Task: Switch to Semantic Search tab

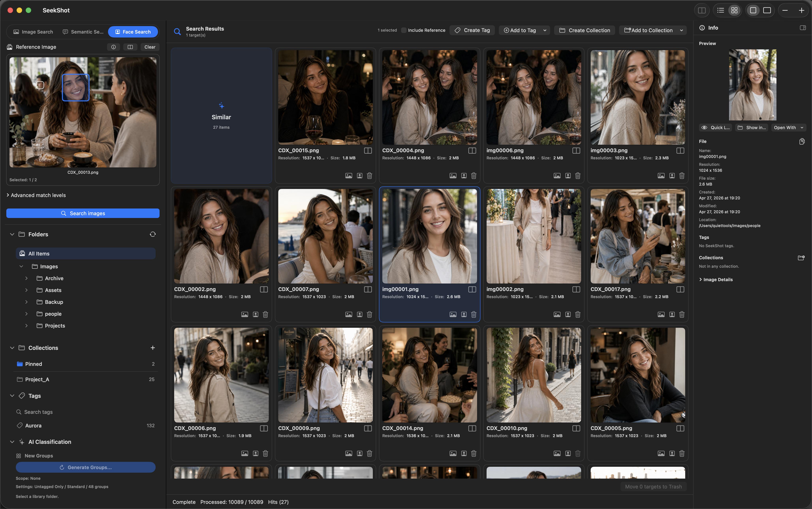Action: coord(83,32)
